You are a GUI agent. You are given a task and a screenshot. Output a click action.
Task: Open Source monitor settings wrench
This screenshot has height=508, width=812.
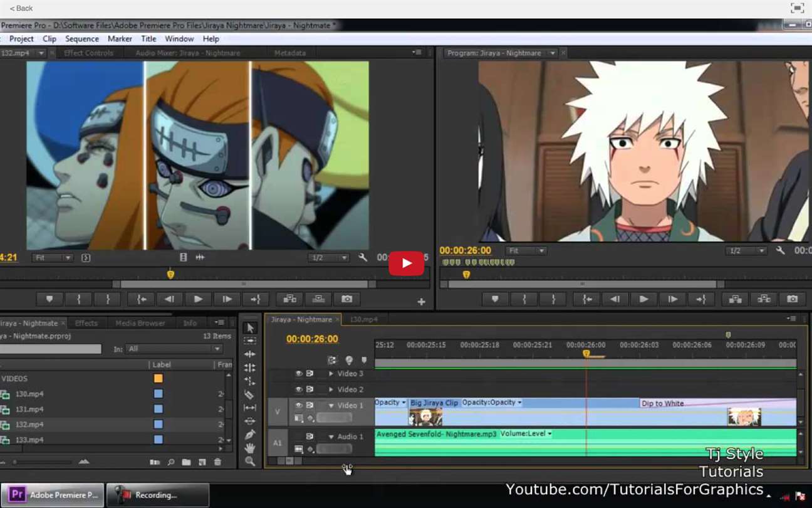click(x=363, y=258)
